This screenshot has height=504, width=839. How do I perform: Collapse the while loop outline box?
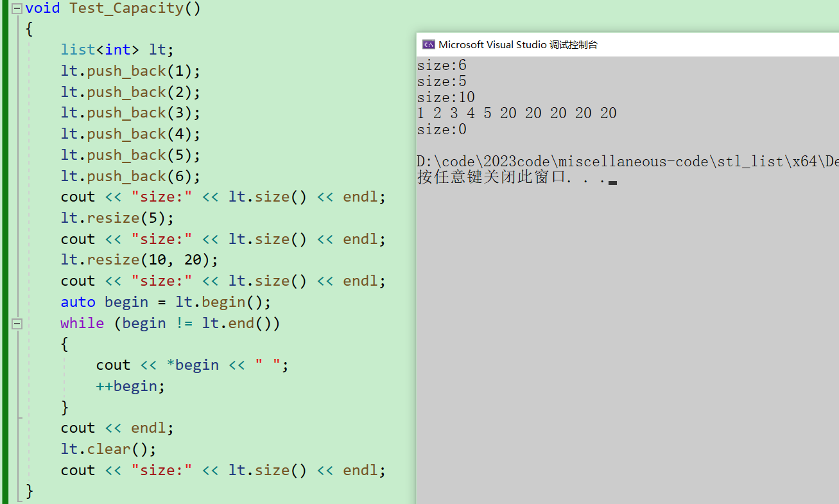(17, 324)
